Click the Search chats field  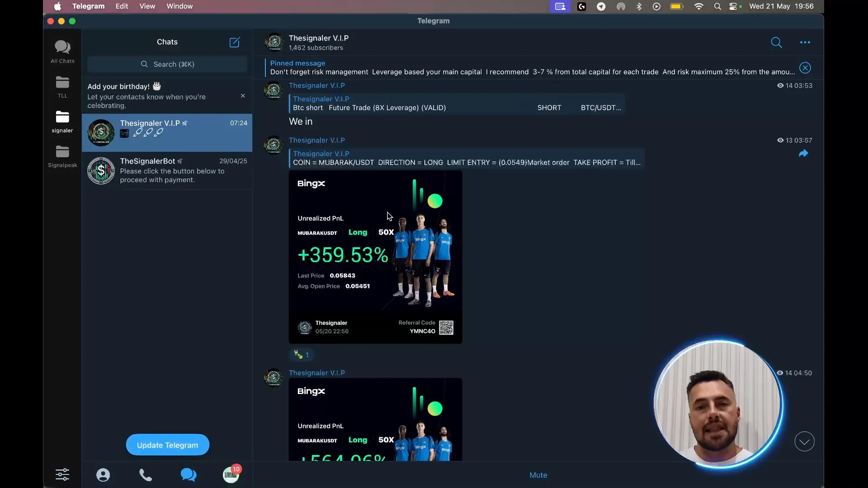click(x=167, y=64)
